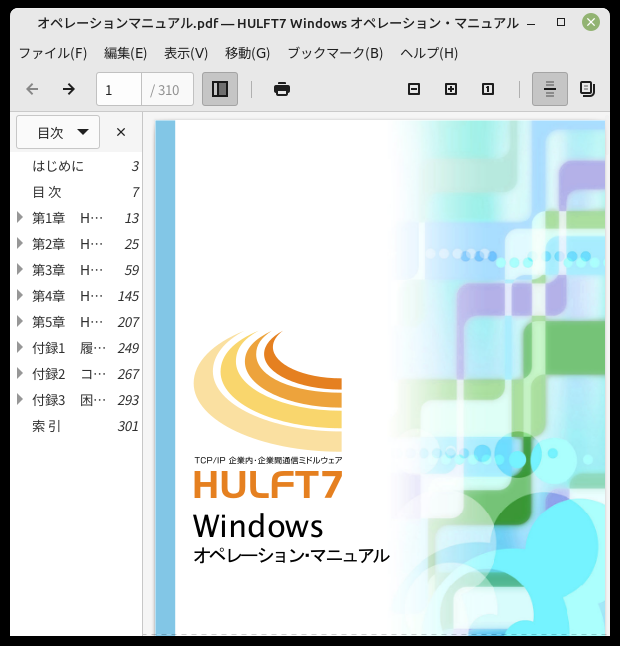Expand the 第1章 tree entry
Screen dimensions: 620x646
pyautogui.click(x=19, y=218)
